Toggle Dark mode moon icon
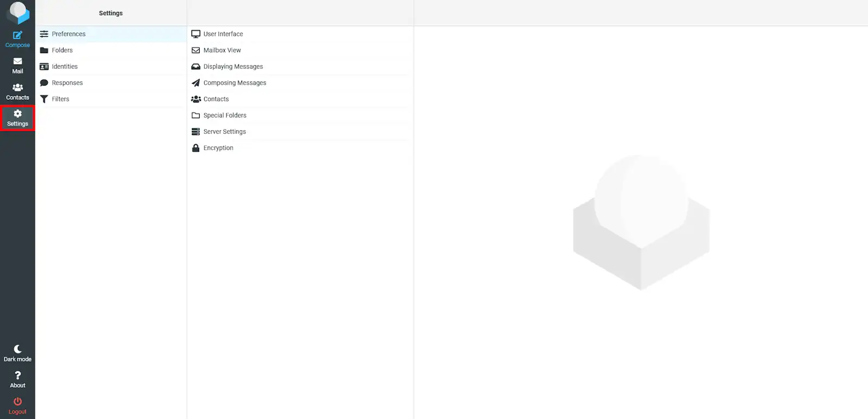The height and width of the screenshot is (419, 868). [17, 349]
